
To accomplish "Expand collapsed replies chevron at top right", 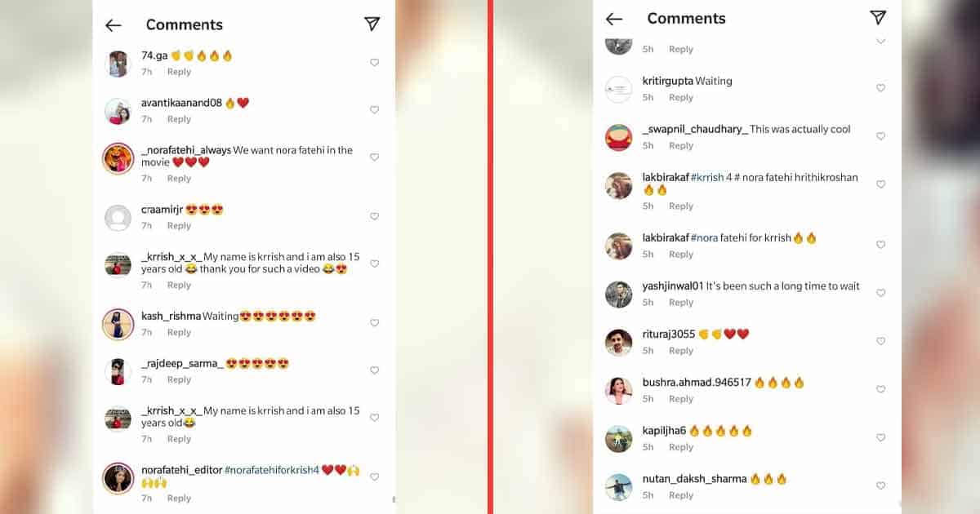I will 880,41.
